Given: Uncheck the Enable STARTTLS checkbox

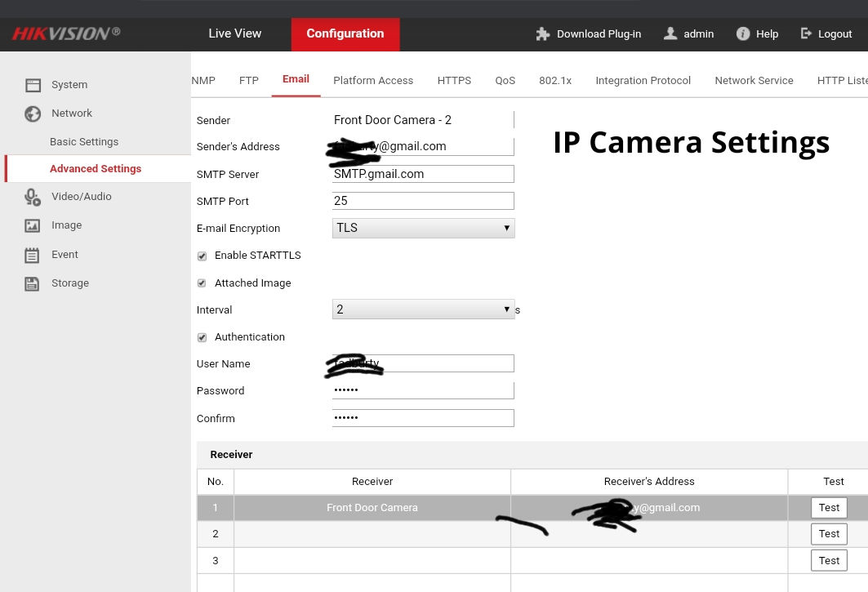Looking at the screenshot, I should (x=203, y=256).
